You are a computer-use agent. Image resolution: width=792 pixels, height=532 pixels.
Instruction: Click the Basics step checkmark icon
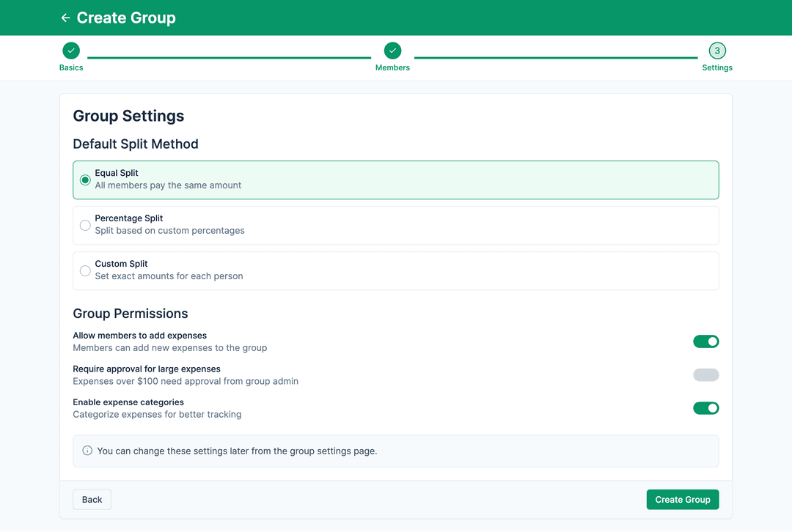71,50
